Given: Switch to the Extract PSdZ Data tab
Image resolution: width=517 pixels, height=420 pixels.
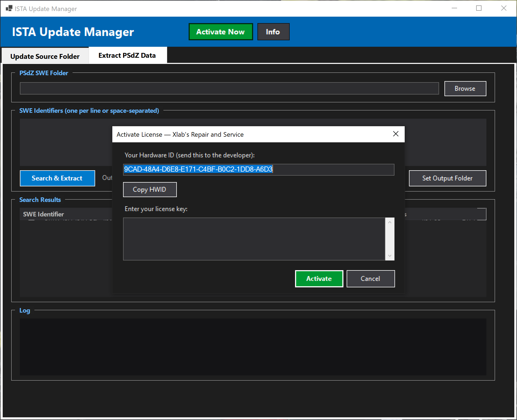Looking at the screenshot, I should (x=127, y=55).
